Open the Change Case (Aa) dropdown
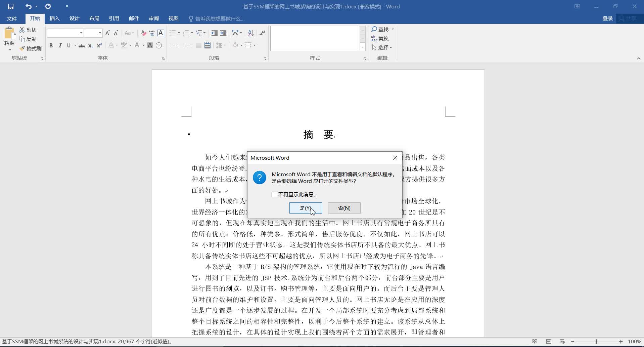This screenshot has height=347, width=644. tap(129, 33)
